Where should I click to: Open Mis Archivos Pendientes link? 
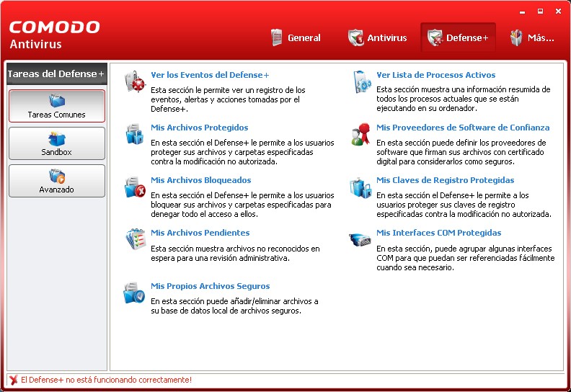(200, 233)
